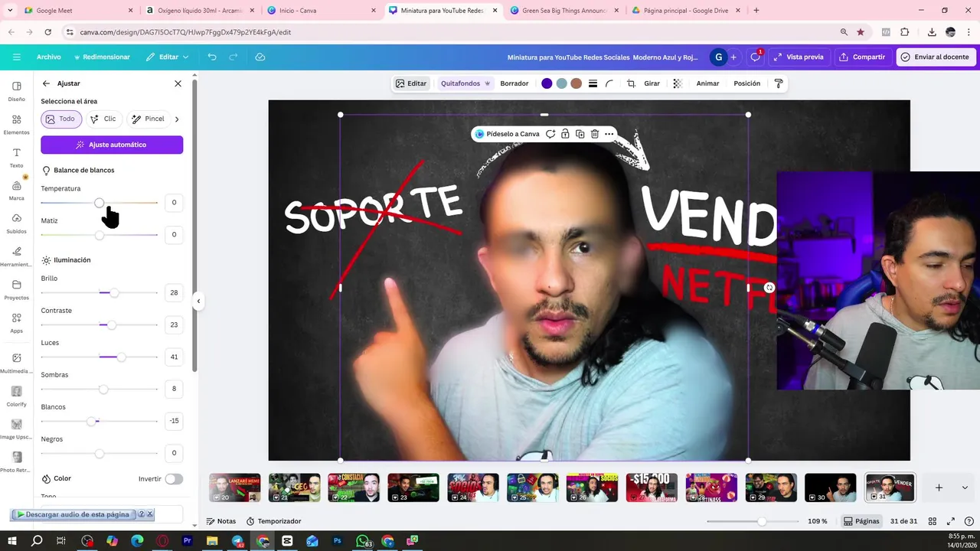Screen dimensions: 980x551
Task: Click the Borrador button
Action: coord(514,83)
